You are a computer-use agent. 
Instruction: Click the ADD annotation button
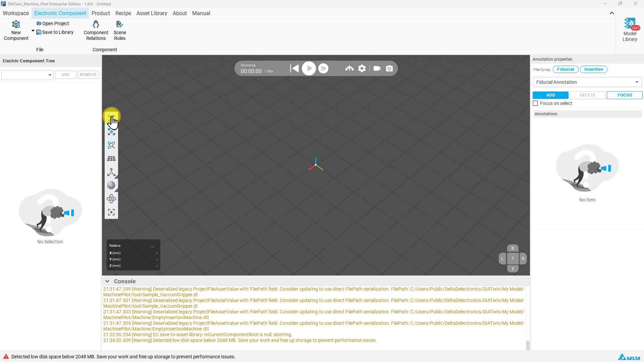pos(550,95)
